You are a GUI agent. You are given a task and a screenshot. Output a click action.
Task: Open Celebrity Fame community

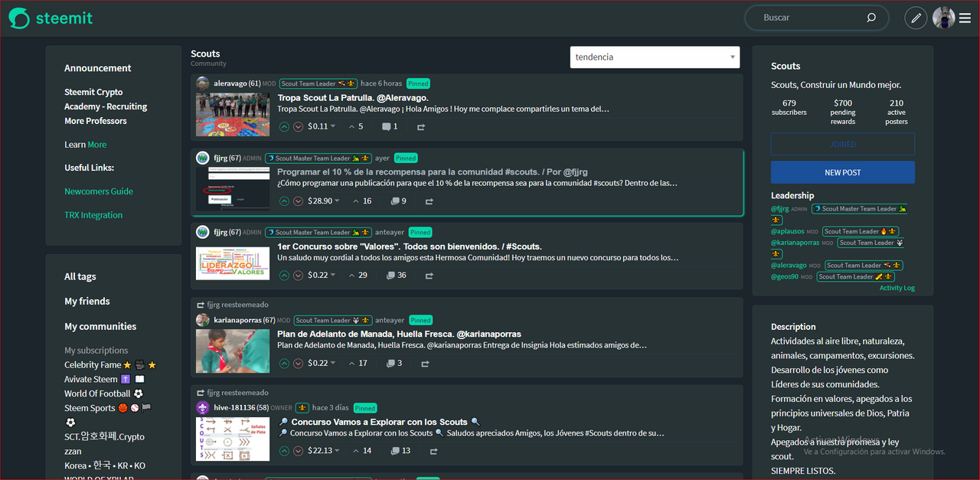(x=110, y=365)
